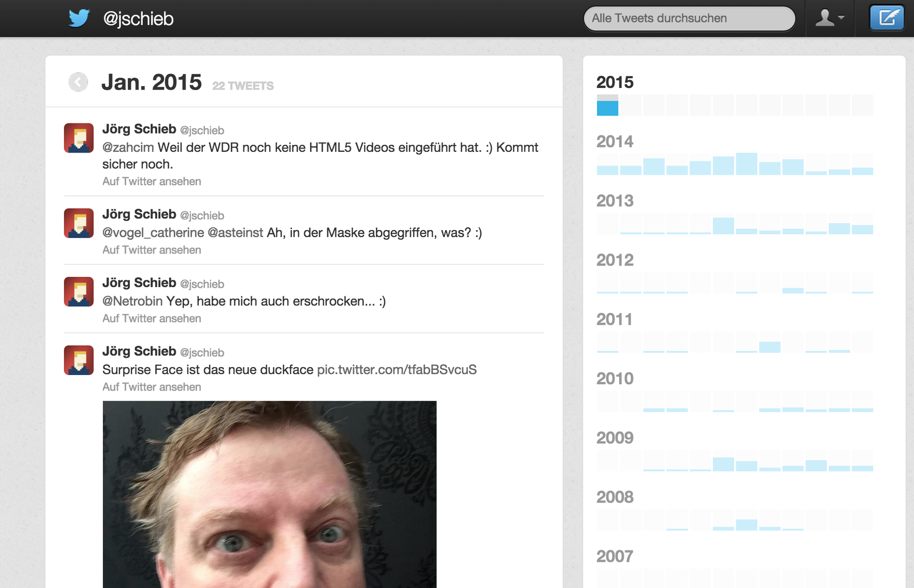Image resolution: width=914 pixels, height=588 pixels.
Task: View the Maske abgegriffen tweet on Twitter
Action: 152,250
